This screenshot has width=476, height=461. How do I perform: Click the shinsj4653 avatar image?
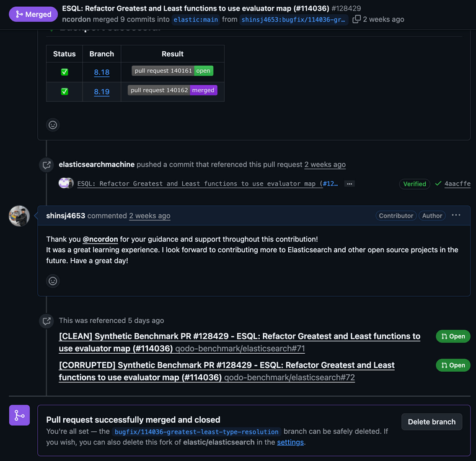pyautogui.click(x=19, y=216)
